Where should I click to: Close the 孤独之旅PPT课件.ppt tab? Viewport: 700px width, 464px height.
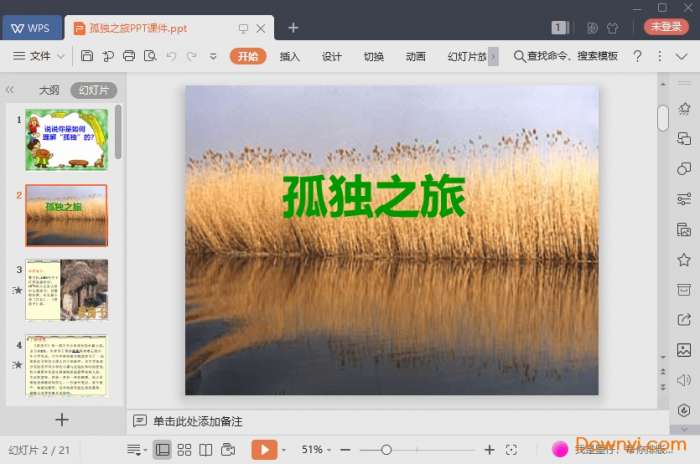261,29
